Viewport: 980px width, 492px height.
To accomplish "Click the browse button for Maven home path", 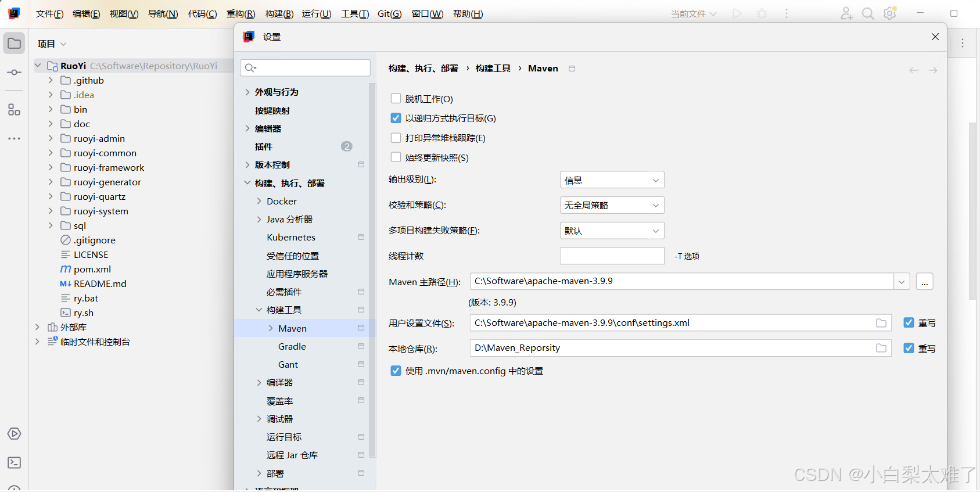I will click(x=924, y=282).
